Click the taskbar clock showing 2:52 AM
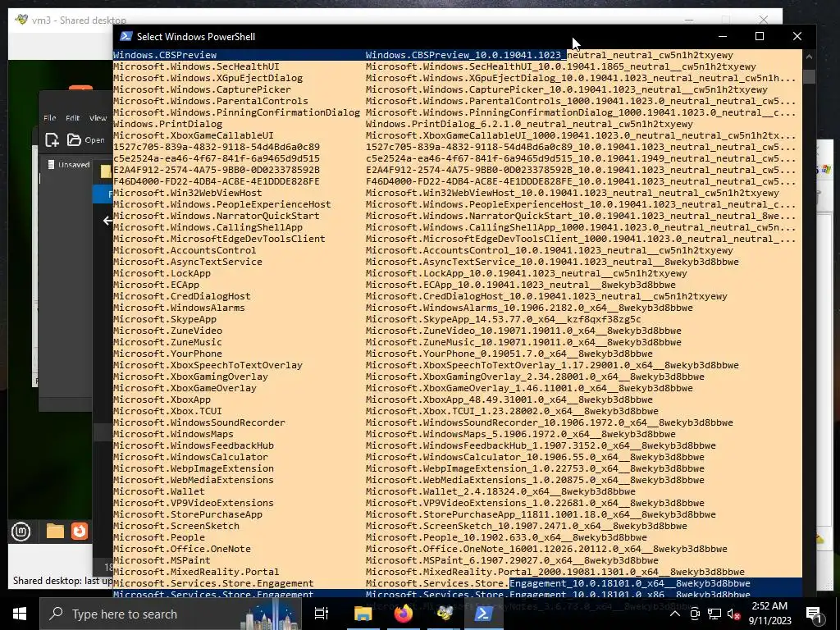The image size is (840, 630). 769,614
